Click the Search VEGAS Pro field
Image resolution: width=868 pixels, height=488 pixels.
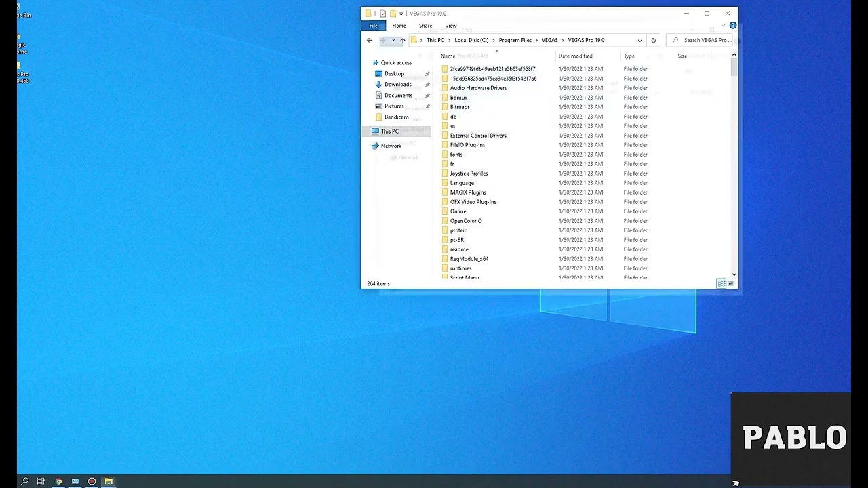click(701, 40)
